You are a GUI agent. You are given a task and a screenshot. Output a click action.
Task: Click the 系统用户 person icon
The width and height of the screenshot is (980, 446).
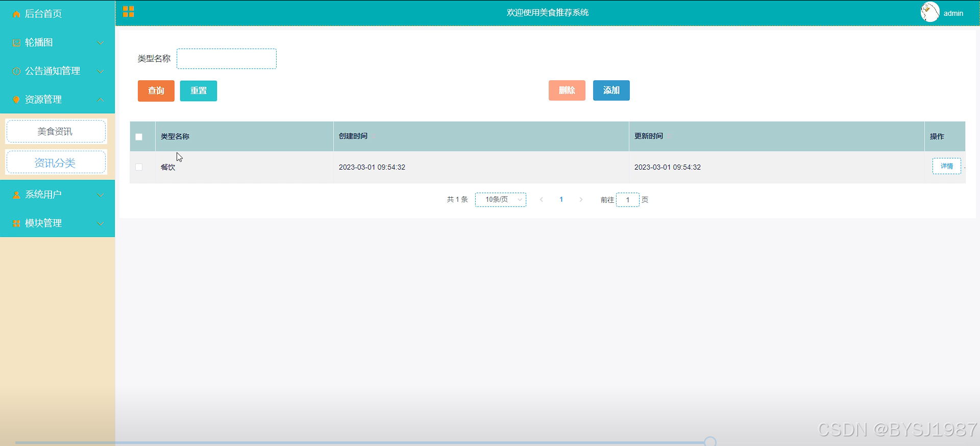coord(16,195)
